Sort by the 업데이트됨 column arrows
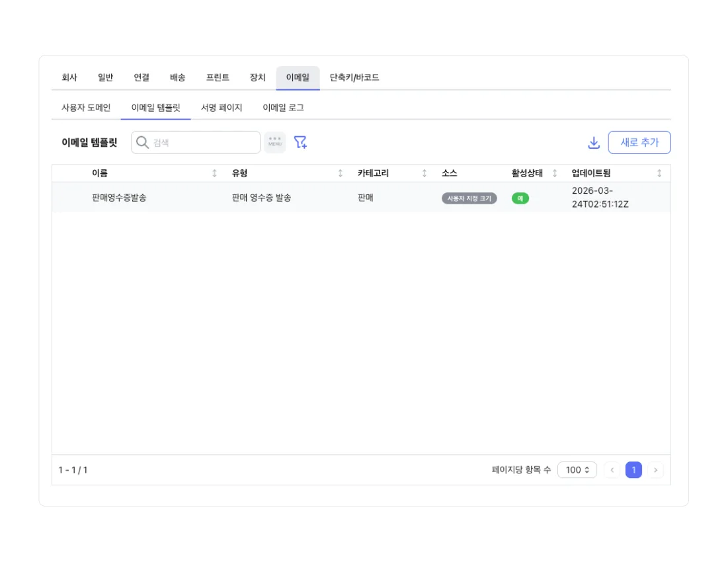728x564 pixels. (x=659, y=173)
